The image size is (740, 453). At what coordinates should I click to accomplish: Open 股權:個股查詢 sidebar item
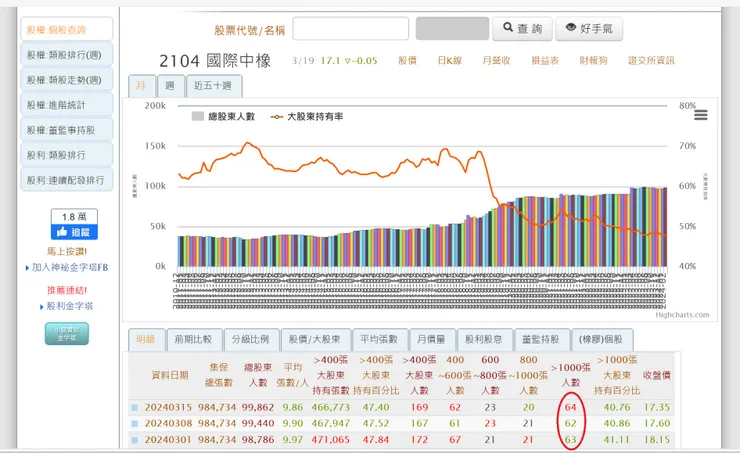click(x=67, y=30)
